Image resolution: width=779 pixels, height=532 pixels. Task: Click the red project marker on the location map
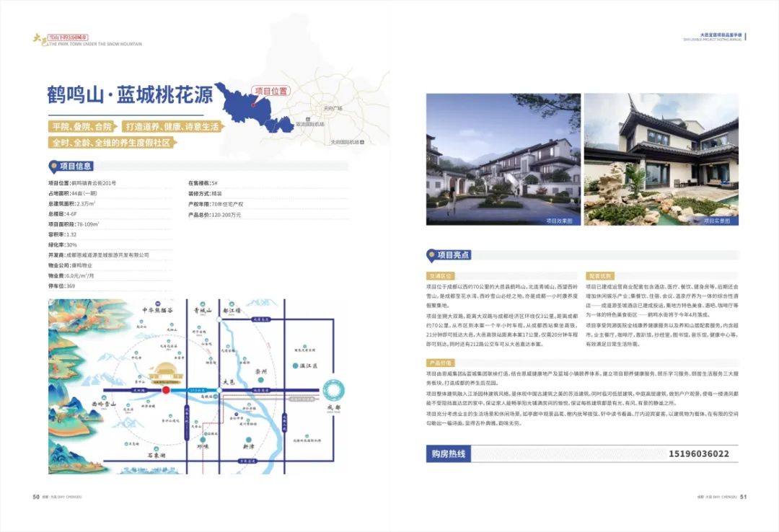tap(166, 390)
